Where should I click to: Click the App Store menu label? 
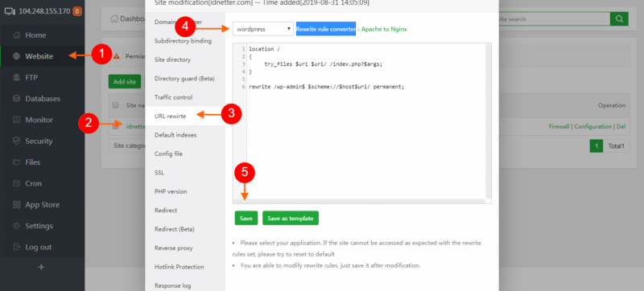click(43, 204)
